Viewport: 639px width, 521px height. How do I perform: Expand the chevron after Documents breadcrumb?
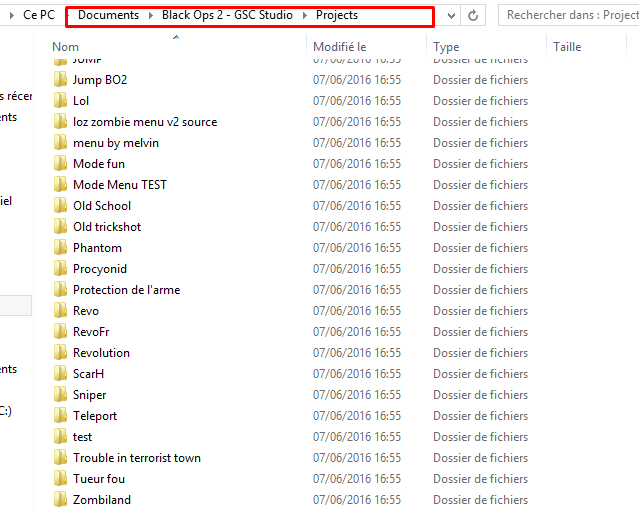(151, 15)
